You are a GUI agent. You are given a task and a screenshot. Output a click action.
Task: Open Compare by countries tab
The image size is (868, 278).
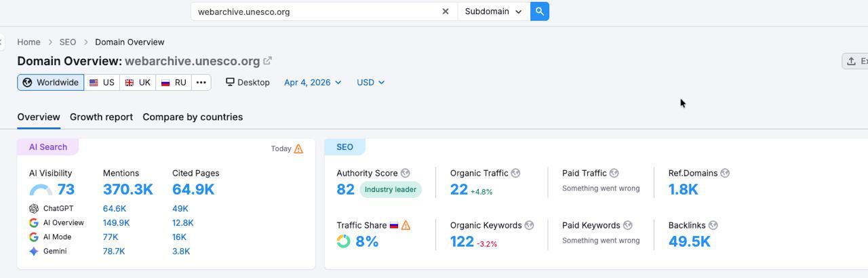click(193, 117)
